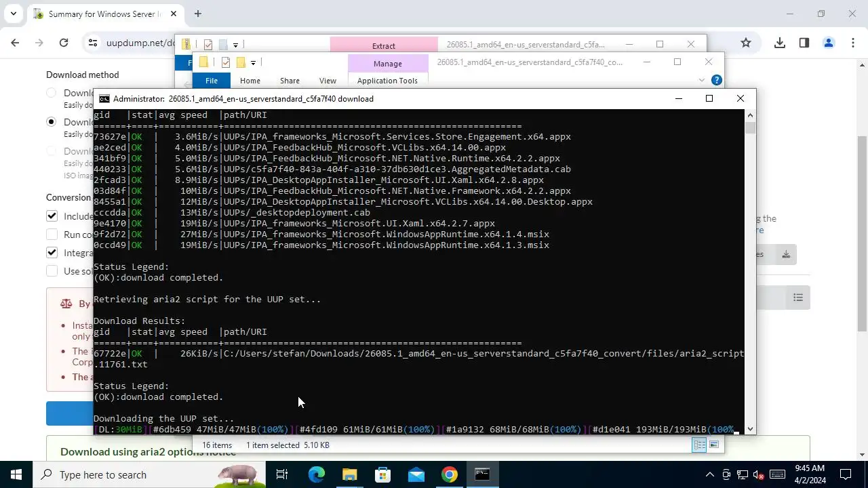
Task: Open the Chrome tab search dropdown
Action: pyautogui.click(x=13, y=14)
